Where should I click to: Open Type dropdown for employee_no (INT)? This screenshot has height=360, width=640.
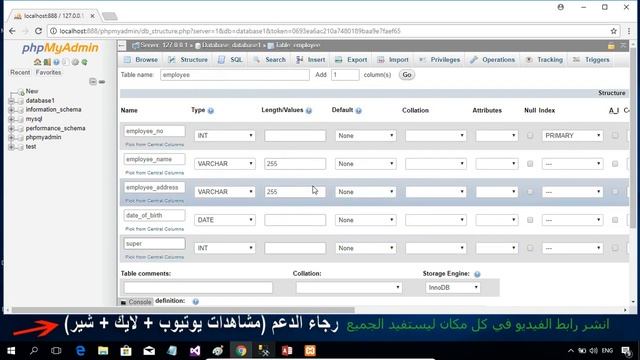tap(225, 136)
